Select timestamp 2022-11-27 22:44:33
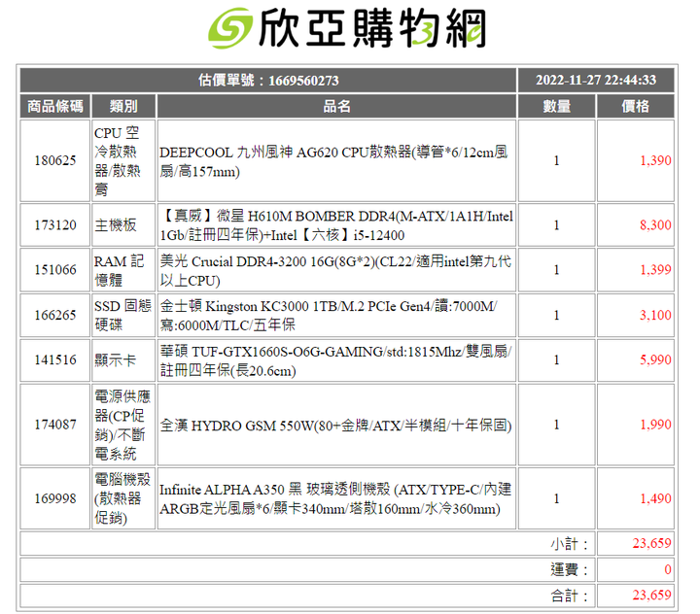 click(x=596, y=80)
